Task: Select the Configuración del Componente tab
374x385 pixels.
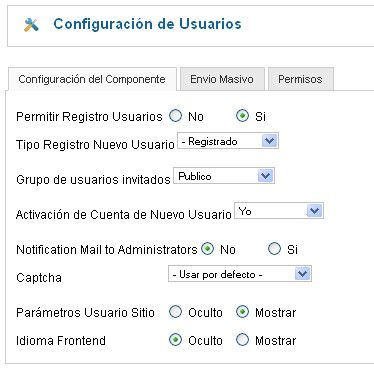Action: [x=92, y=79]
